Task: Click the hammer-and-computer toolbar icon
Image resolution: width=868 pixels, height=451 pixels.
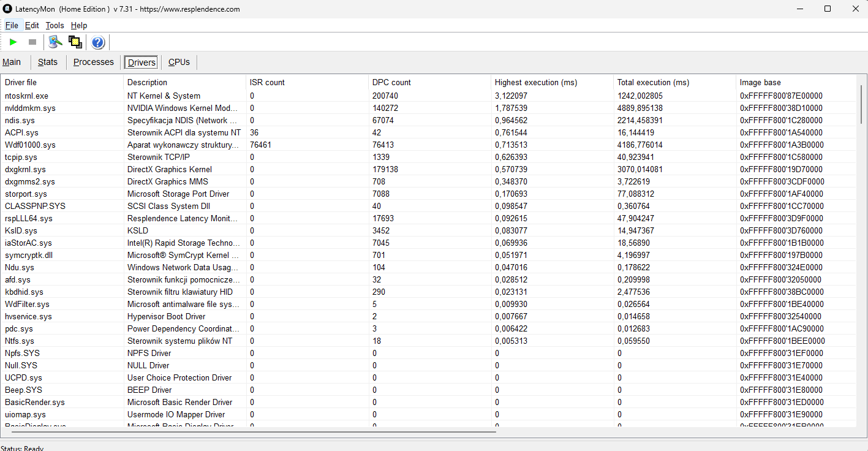Action: coord(56,42)
